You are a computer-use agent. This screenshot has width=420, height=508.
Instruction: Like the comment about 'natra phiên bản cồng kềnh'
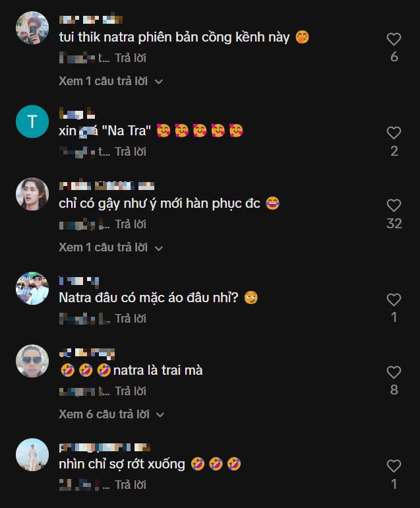click(x=394, y=40)
